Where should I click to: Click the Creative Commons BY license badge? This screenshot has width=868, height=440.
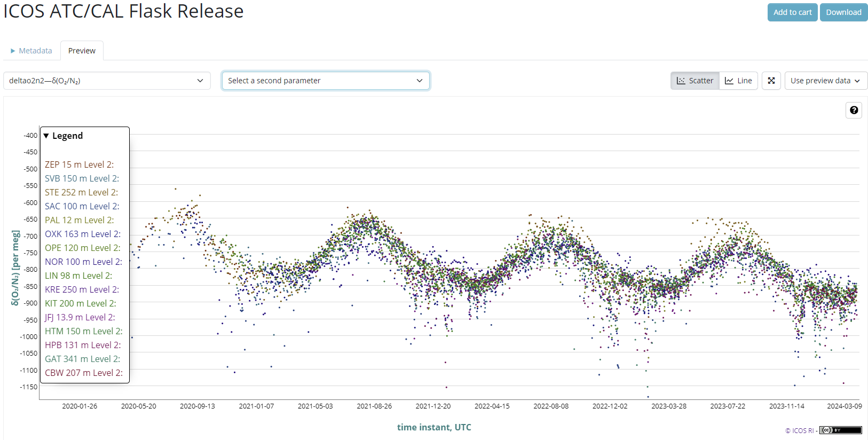[840, 430]
